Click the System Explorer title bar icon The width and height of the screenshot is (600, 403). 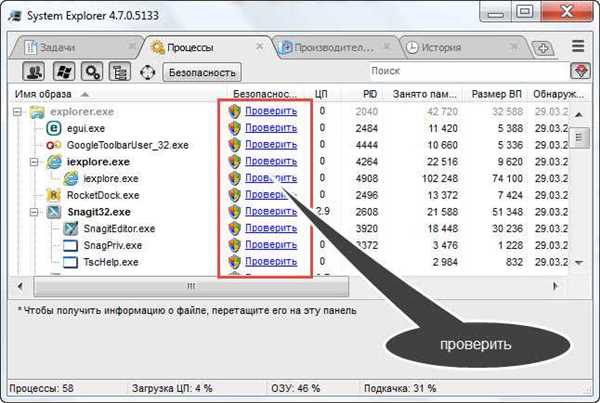click(x=15, y=16)
